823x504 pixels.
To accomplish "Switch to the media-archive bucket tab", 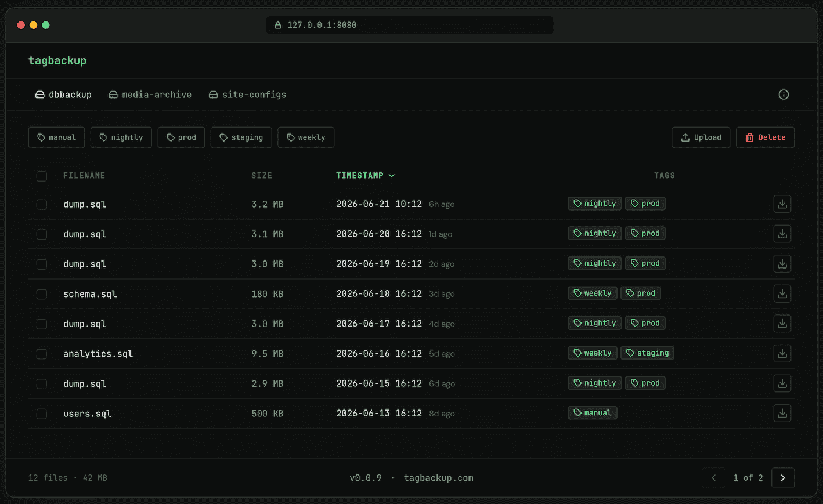I will click(150, 95).
